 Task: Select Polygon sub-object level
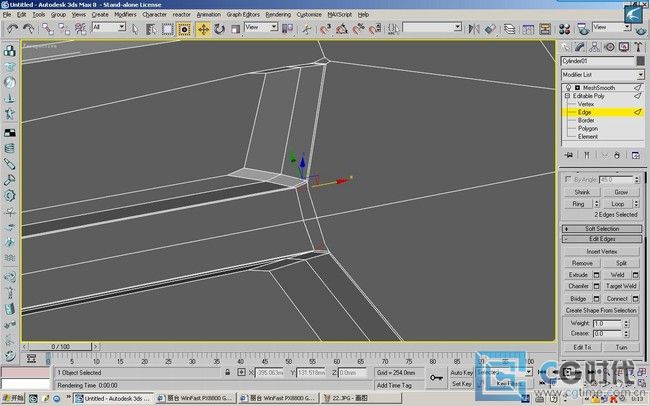pos(588,129)
